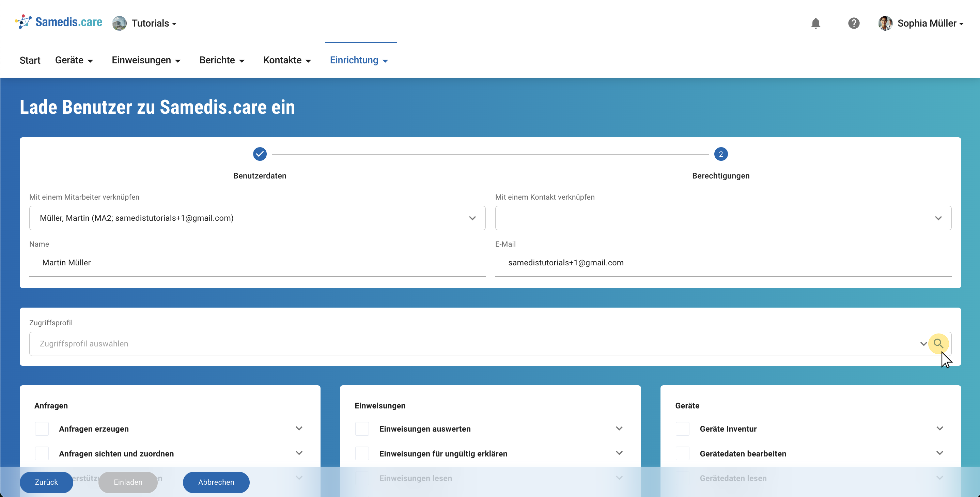Expand the Gerätedaten bearbeiten chevron
Image resolution: width=980 pixels, height=497 pixels.
pos(939,453)
